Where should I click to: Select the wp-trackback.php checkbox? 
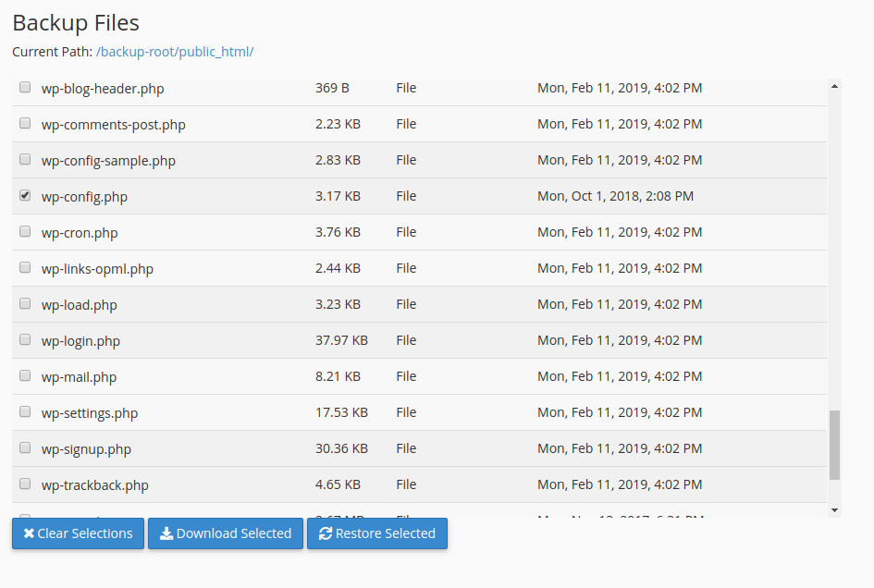[25, 484]
